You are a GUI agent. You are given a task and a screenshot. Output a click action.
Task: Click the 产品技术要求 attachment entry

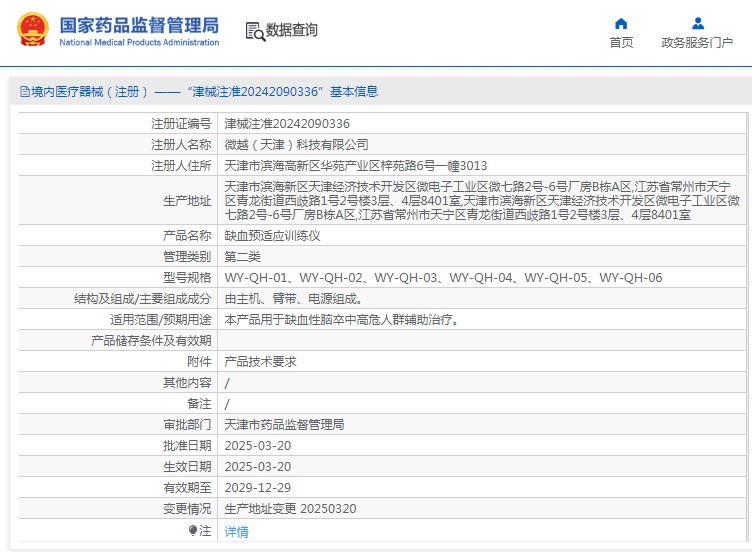[260, 362]
